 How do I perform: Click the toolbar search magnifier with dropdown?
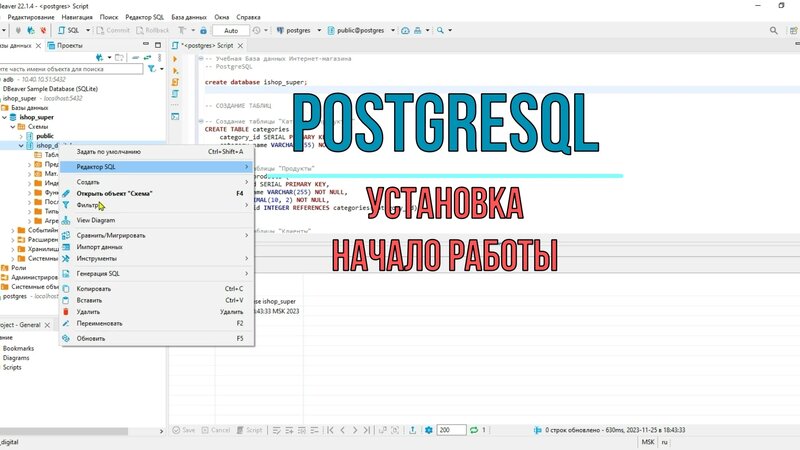pos(440,31)
